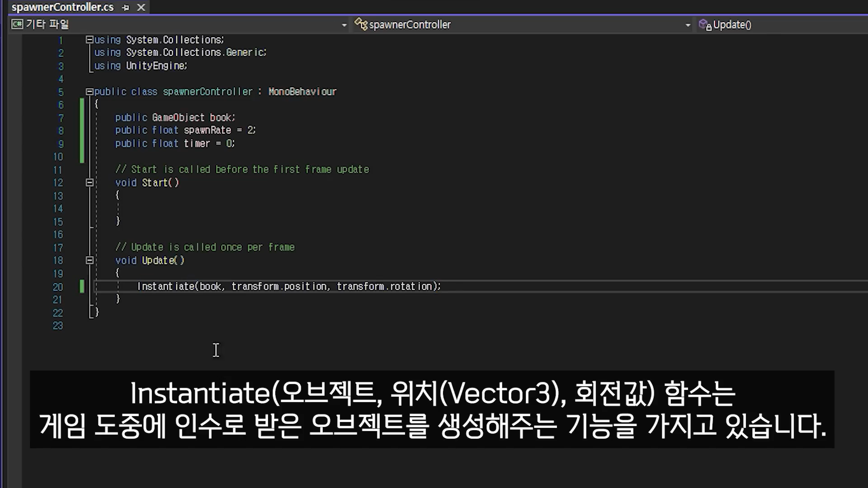868x488 pixels.
Task: Close the spawnerController.cs tab
Action: click(141, 8)
